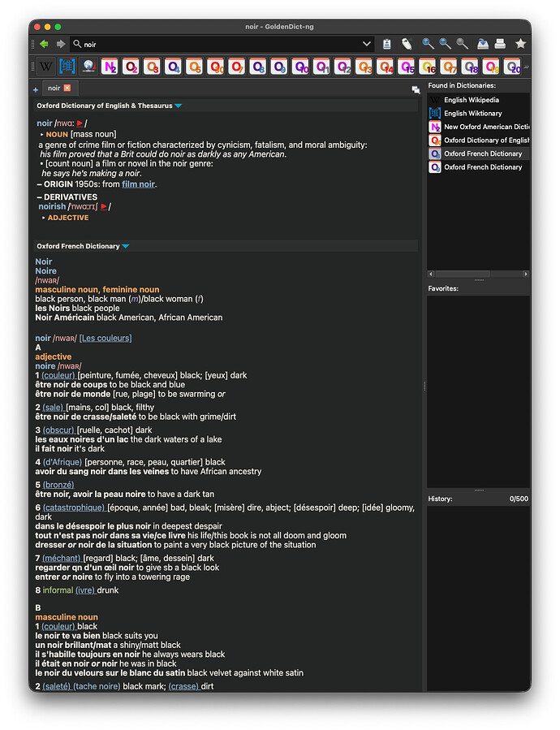The height and width of the screenshot is (730, 560).
Task: Jump to Oxford Dictionary of English entry
Action: (479, 140)
